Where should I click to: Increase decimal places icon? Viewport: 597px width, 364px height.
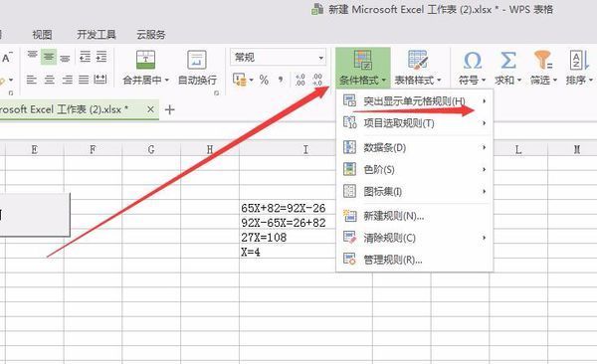point(300,80)
